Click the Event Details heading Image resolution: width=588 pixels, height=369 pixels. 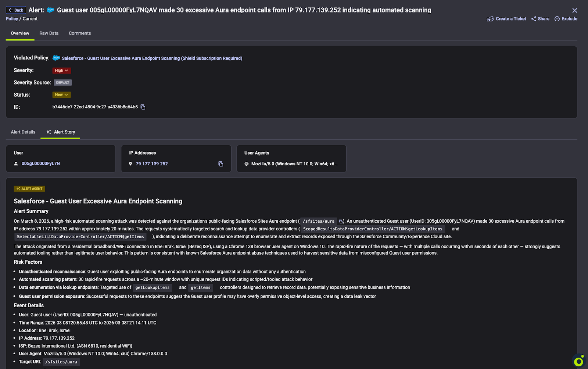(x=29, y=305)
